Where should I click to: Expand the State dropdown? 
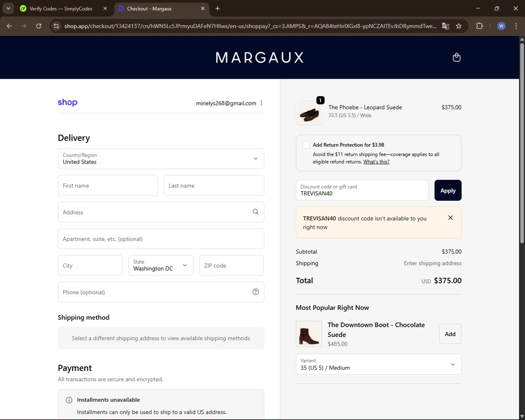[161, 265]
